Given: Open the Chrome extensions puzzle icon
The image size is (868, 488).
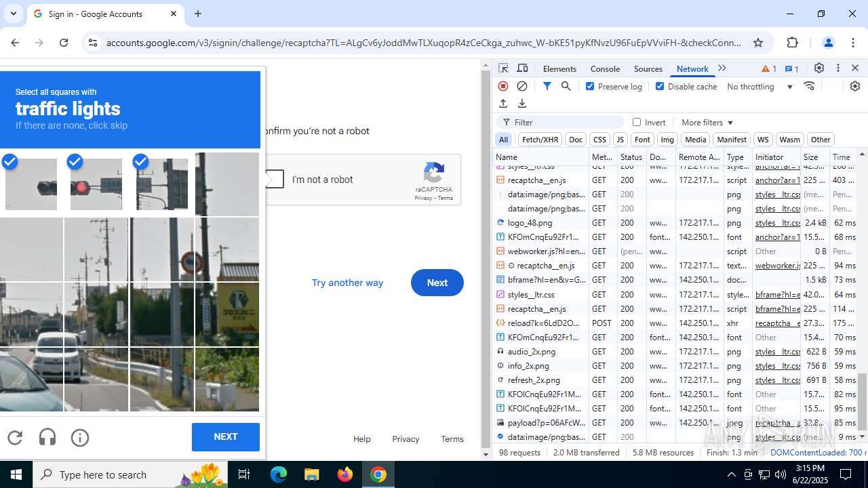Looking at the screenshot, I should (x=793, y=43).
